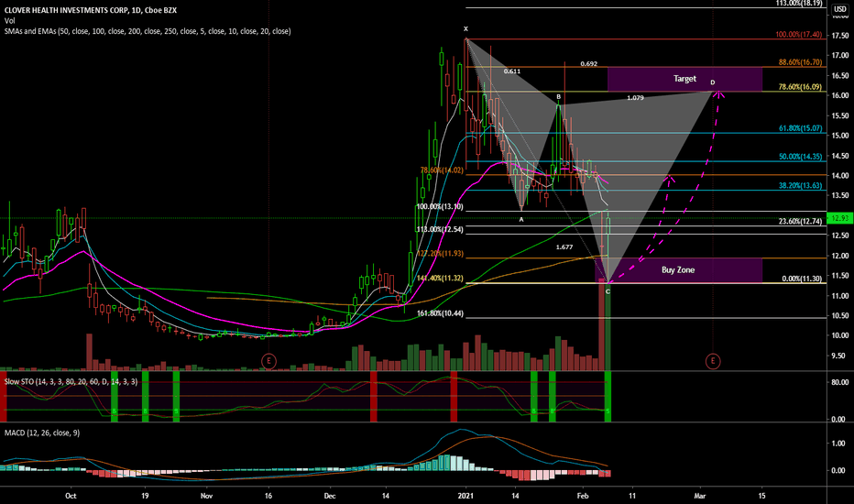Click the 1.079 pattern ratio label
This screenshot has width=854, height=504.
(x=635, y=98)
